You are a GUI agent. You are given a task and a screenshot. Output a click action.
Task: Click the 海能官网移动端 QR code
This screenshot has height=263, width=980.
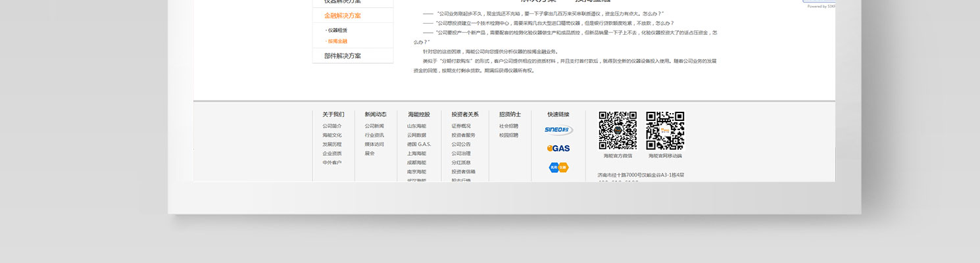tap(665, 131)
